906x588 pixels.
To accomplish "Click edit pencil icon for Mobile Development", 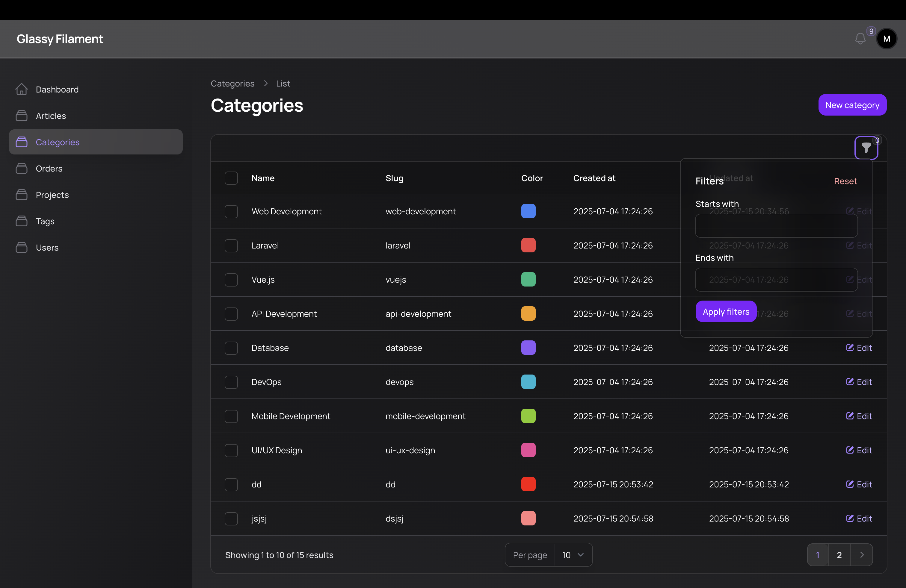I will click(x=850, y=416).
